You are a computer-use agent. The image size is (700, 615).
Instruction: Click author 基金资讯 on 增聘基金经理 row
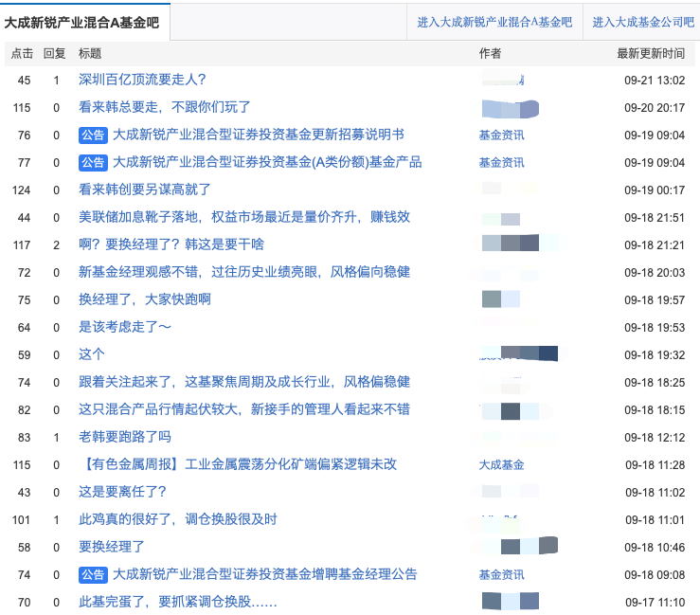(x=501, y=575)
